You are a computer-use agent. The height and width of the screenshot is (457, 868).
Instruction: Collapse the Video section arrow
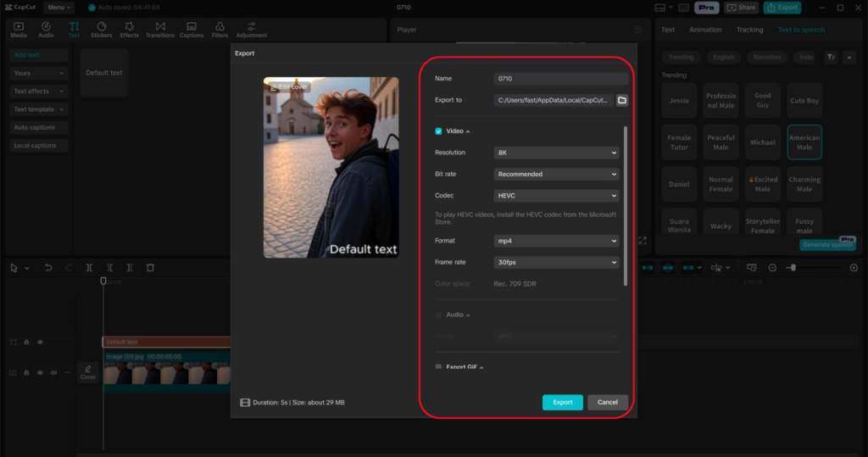pyautogui.click(x=468, y=131)
